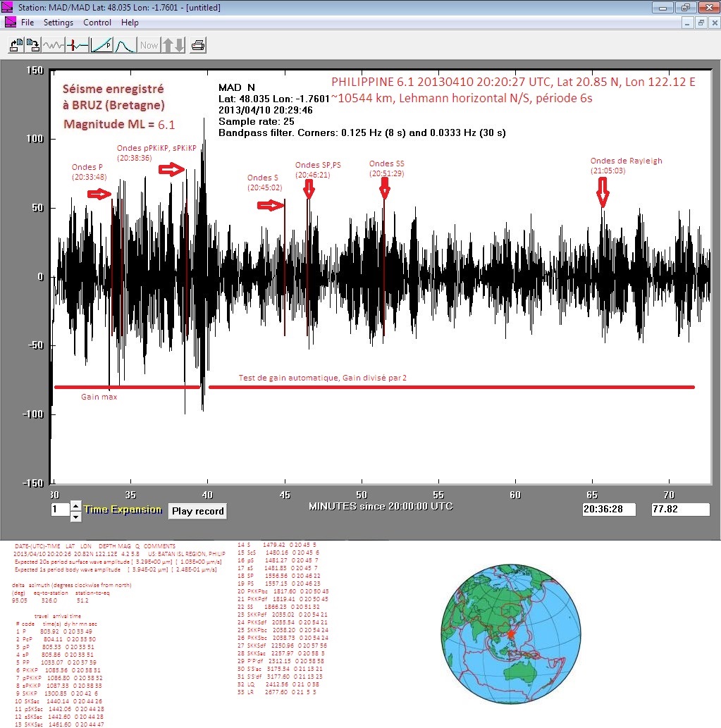Click the printer icon to print

tap(199, 46)
